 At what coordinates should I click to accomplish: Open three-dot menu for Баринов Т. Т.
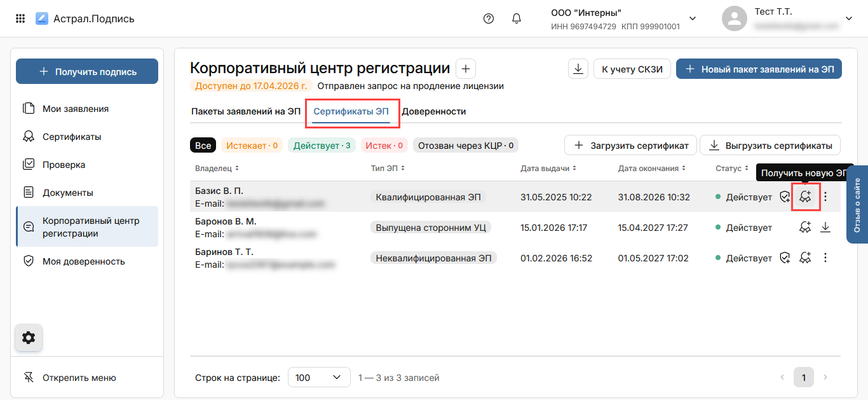825,258
